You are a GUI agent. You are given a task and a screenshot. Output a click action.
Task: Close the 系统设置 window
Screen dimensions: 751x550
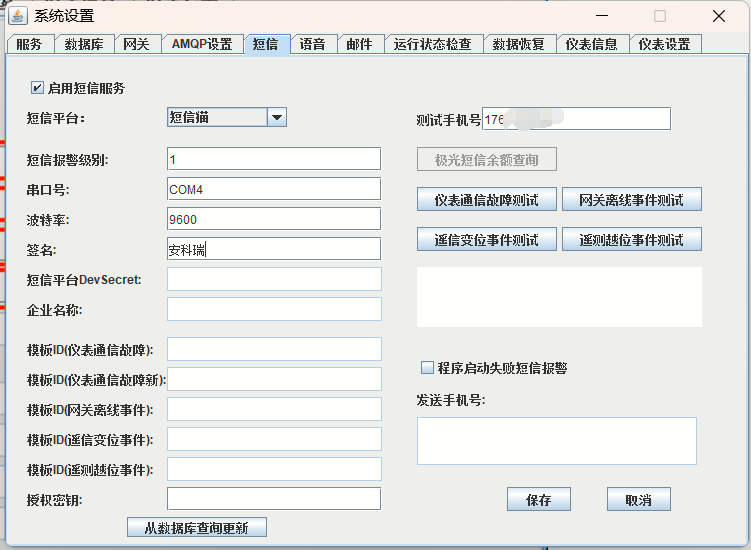coord(718,16)
